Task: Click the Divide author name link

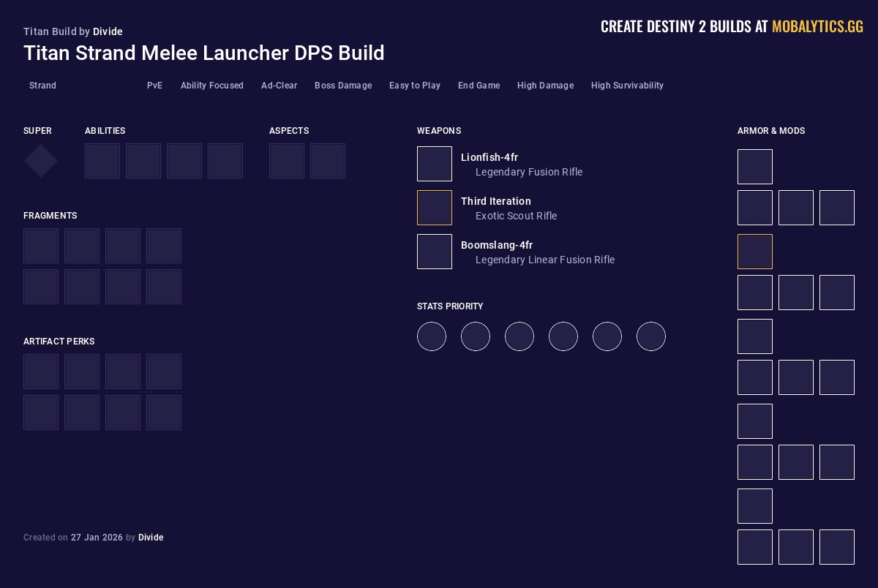Action: (108, 31)
